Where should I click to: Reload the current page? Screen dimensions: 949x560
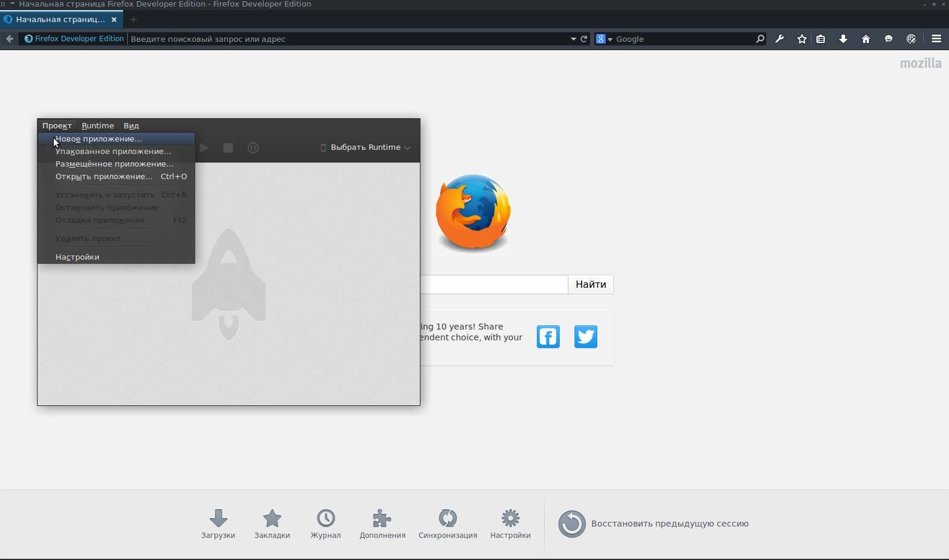[x=584, y=39]
